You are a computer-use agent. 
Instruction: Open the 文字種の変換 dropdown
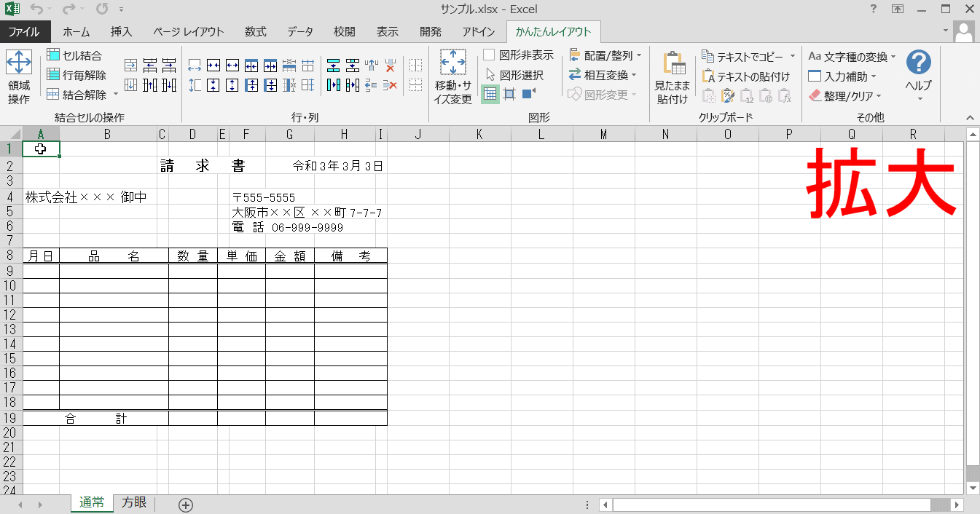pyautogui.click(x=852, y=56)
